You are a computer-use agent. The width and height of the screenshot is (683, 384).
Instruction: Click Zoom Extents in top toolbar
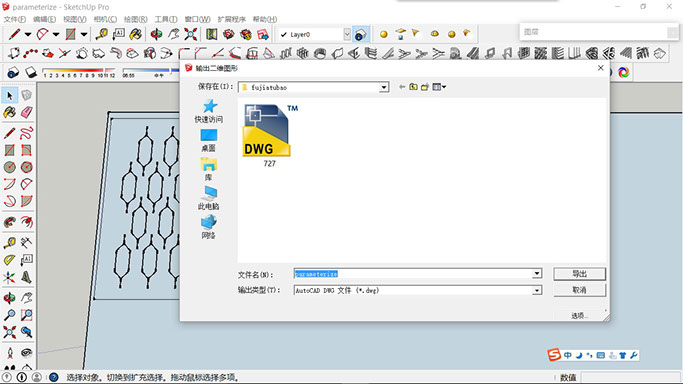coord(190,34)
